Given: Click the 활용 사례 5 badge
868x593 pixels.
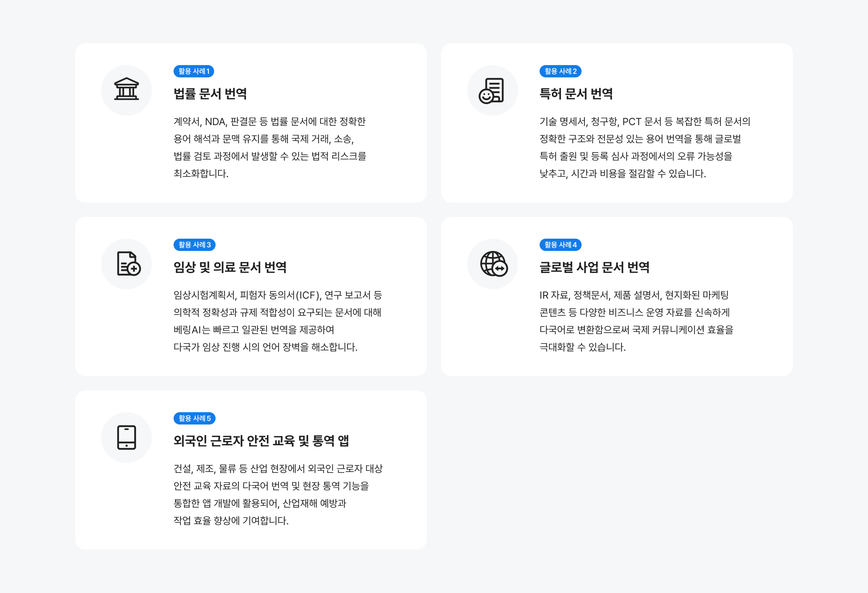Looking at the screenshot, I should click(194, 418).
